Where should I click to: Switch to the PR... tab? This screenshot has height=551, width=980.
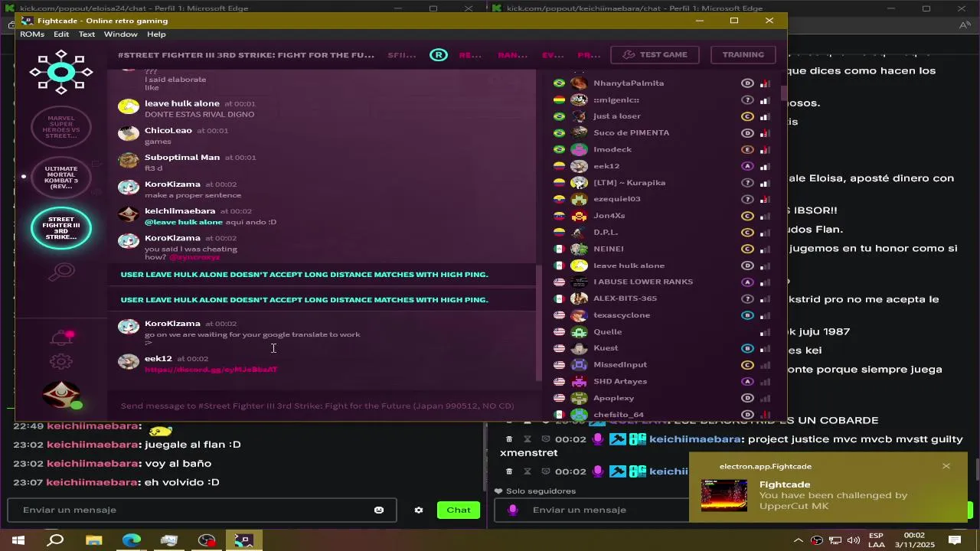coord(589,55)
